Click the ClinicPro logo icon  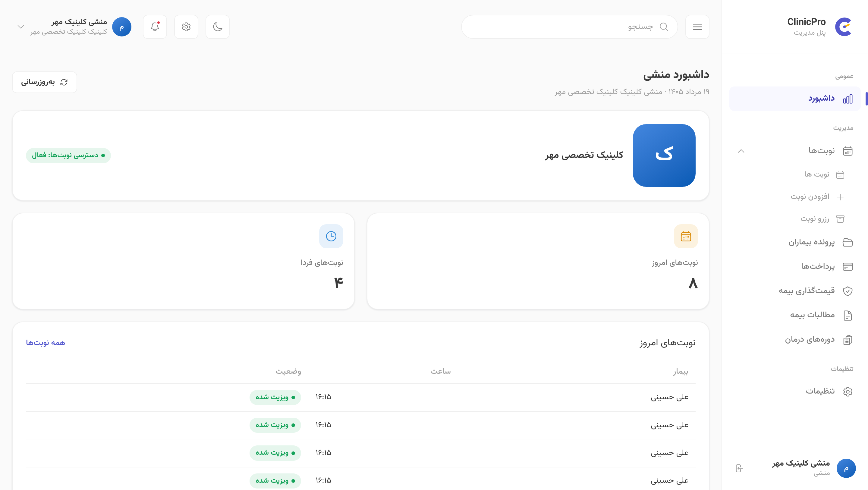tap(843, 27)
